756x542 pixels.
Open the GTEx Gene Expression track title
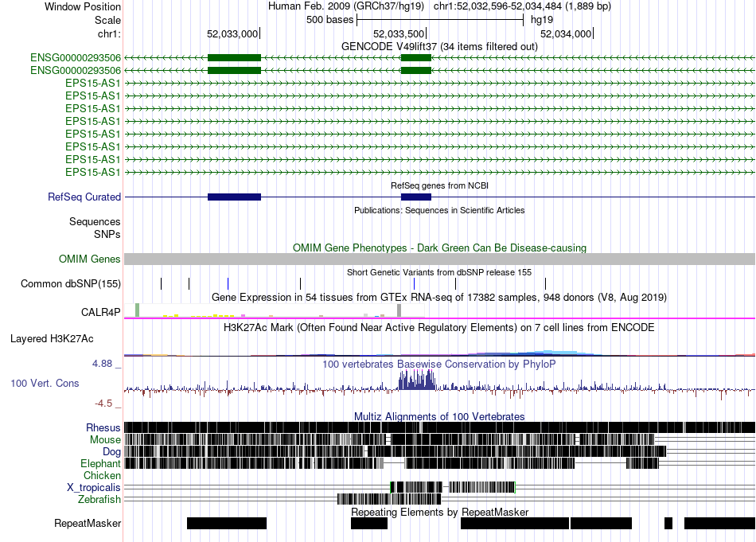point(439,297)
